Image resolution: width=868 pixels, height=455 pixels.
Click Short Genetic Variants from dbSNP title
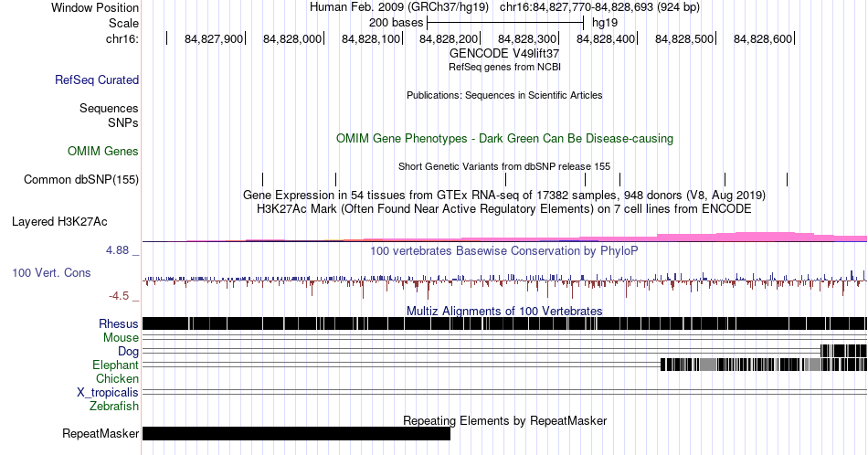pos(504,166)
